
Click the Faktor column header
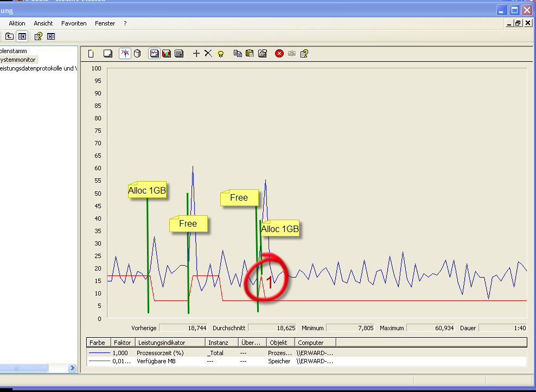click(123, 343)
